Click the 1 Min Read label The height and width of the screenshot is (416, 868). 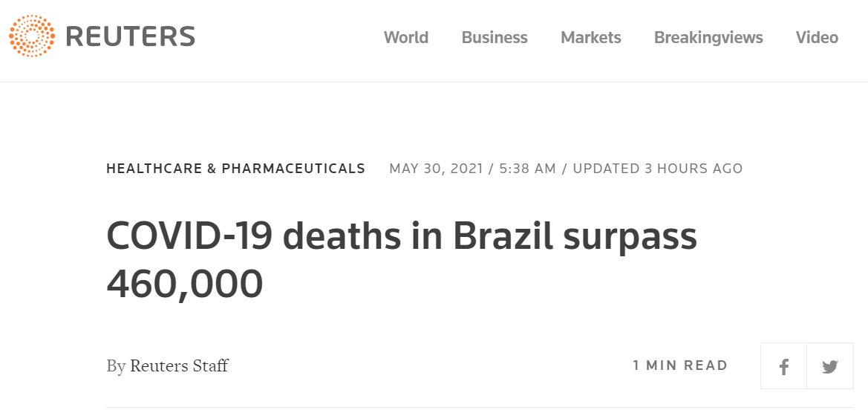[680, 365]
